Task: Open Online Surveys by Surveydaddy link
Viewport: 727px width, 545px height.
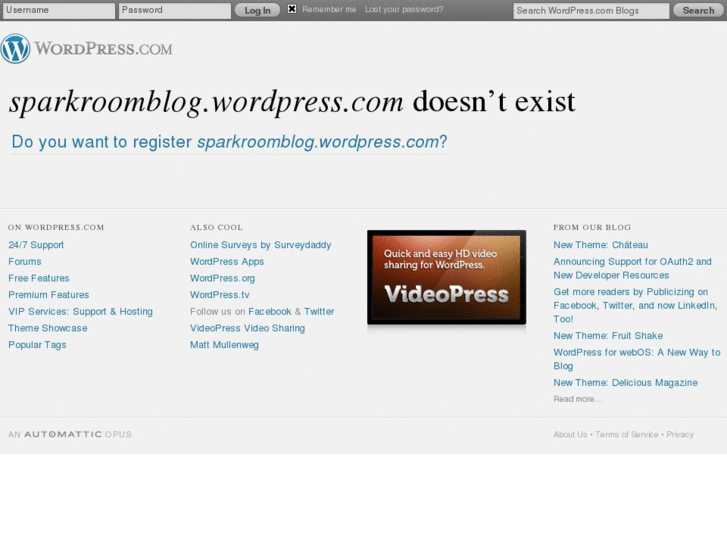Action: [x=261, y=245]
